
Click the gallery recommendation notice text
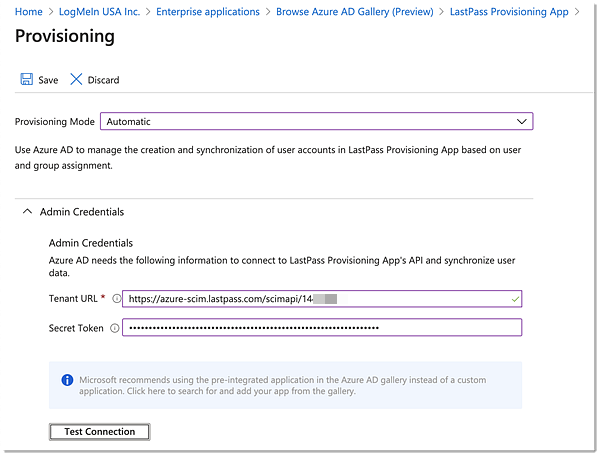pos(282,386)
